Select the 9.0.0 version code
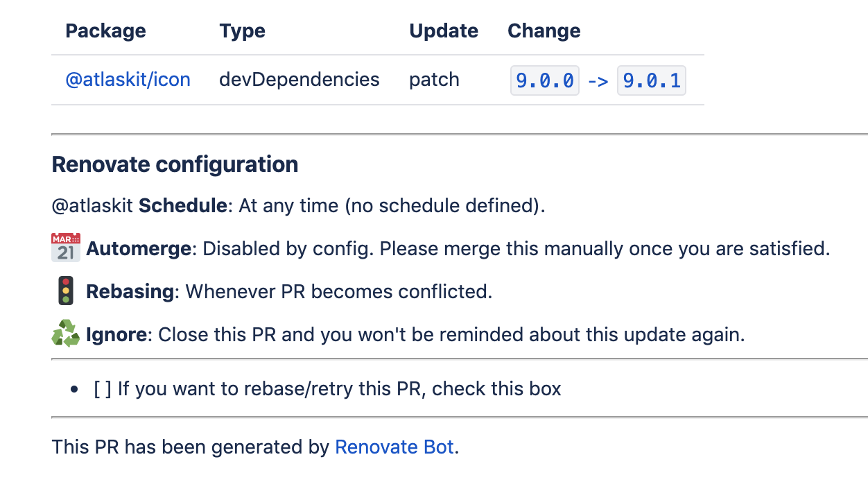This screenshot has height=491, width=868. coord(545,80)
